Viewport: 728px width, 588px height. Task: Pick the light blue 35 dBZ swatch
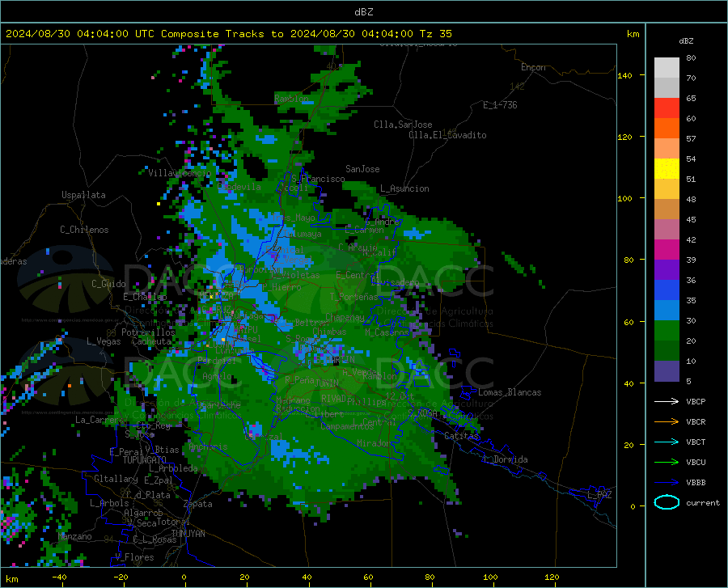tap(667, 311)
